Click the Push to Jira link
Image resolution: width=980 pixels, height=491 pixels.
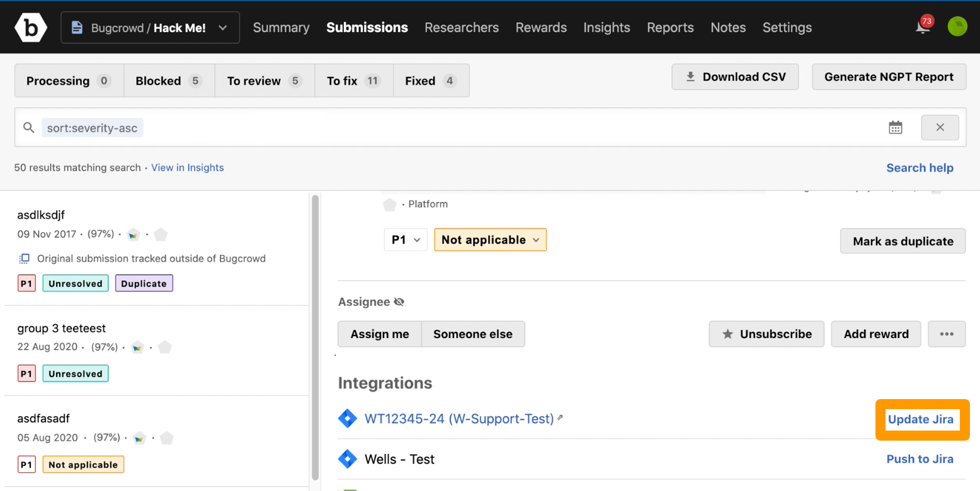(920, 459)
